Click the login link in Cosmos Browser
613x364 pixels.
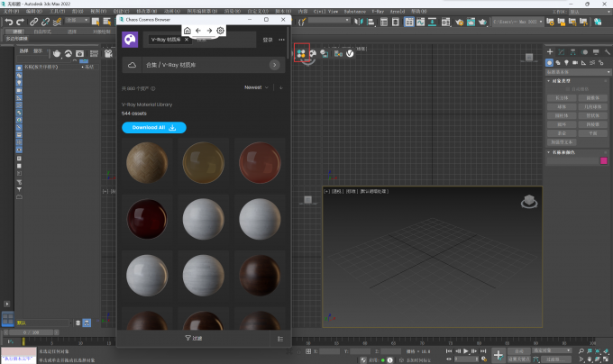pos(268,40)
